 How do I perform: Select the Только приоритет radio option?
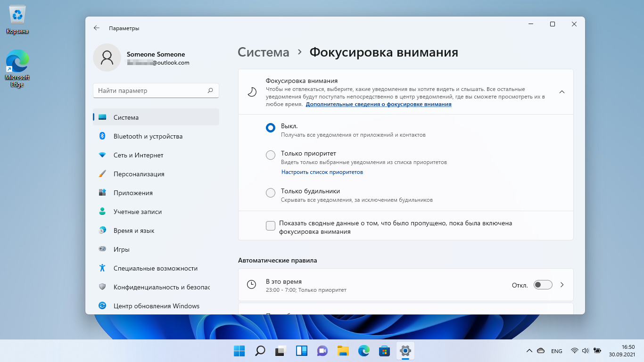pos(270,155)
